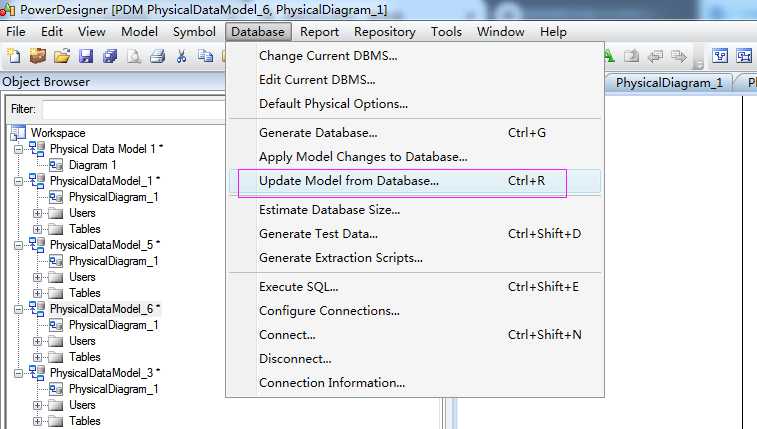Select Apply Model Changes to Database
The height and width of the screenshot is (429, 757).
(x=415, y=157)
